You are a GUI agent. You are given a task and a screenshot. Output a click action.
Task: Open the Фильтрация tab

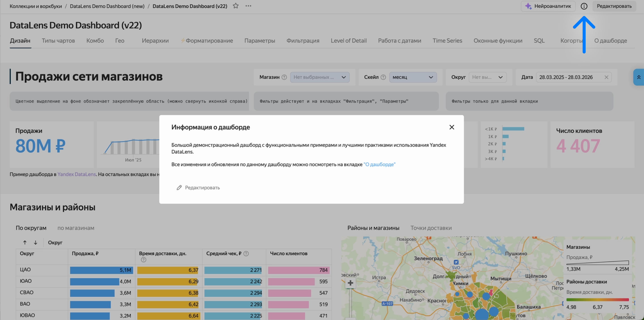coord(303,41)
